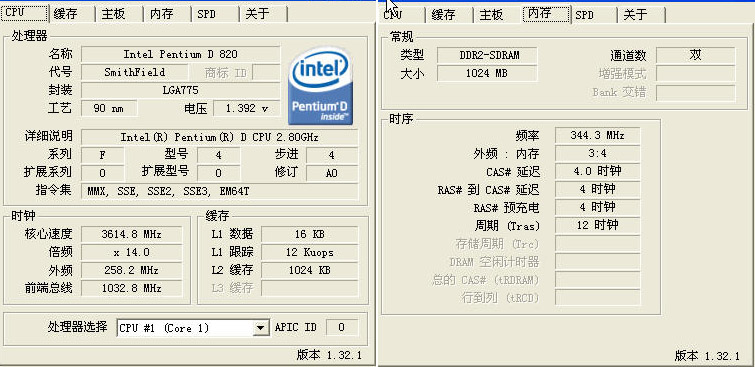
Task: Select the active 内存 tab in right window
Action: 547,14
